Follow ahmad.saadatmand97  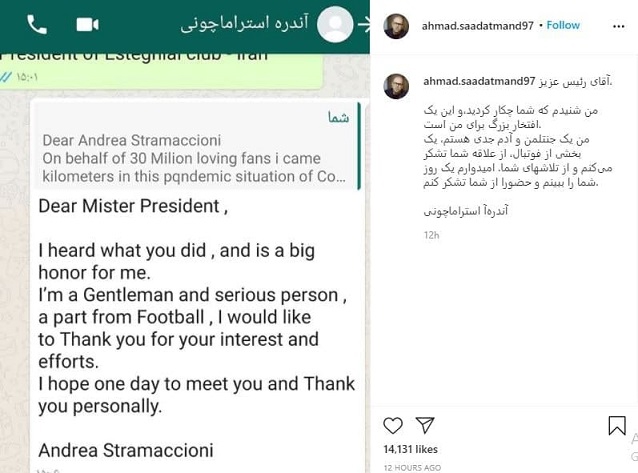click(563, 26)
